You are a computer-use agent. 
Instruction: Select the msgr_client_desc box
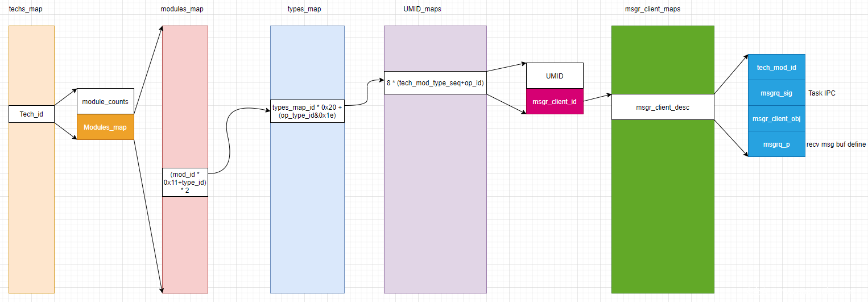(x=663, y=107)
